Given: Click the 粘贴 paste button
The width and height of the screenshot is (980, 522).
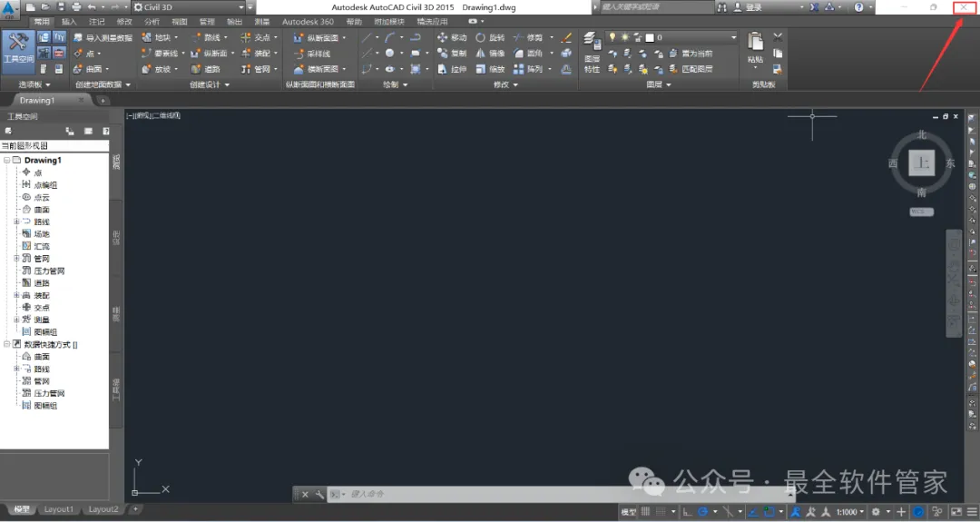Looking at the screenshot, I should tap(755, 48).
